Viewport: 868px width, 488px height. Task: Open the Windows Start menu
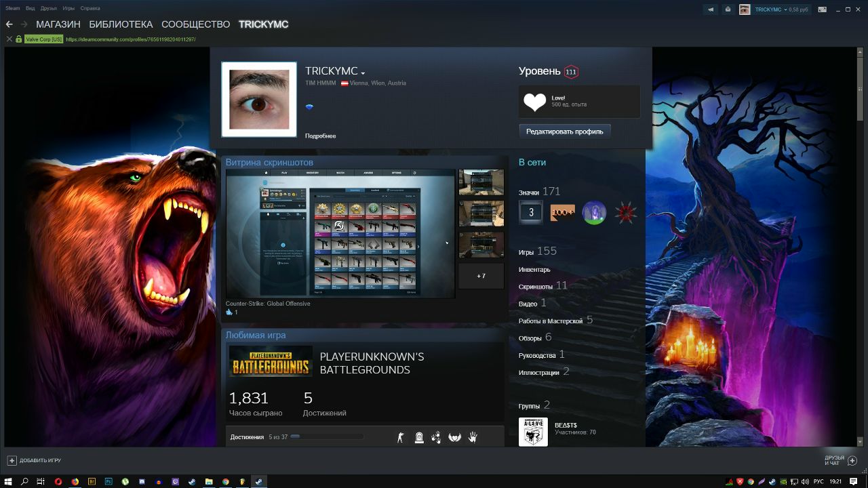pyautogui.click(x=8, y=481)
